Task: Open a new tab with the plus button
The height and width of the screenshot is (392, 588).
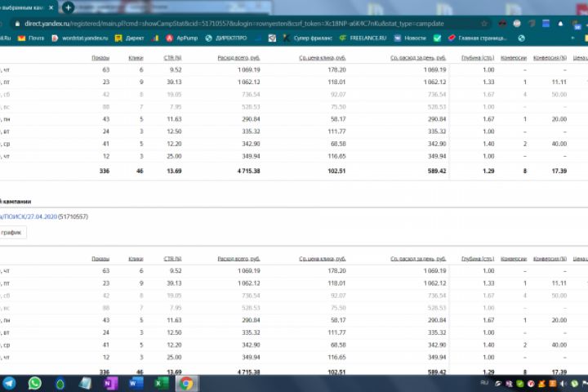Action: point(68,7)
